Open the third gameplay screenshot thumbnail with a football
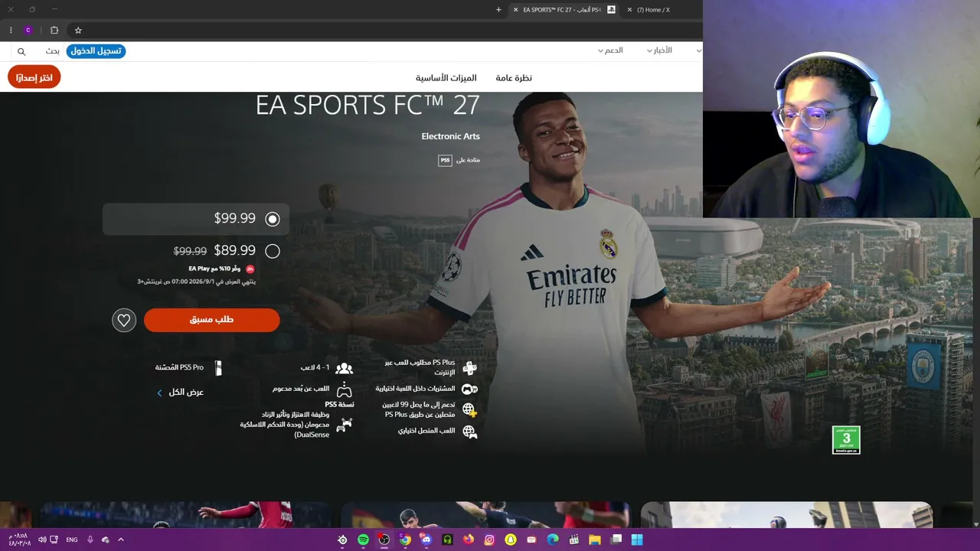Image resolution: width=980 pixels, height=551 pixels. coord(786,515)
